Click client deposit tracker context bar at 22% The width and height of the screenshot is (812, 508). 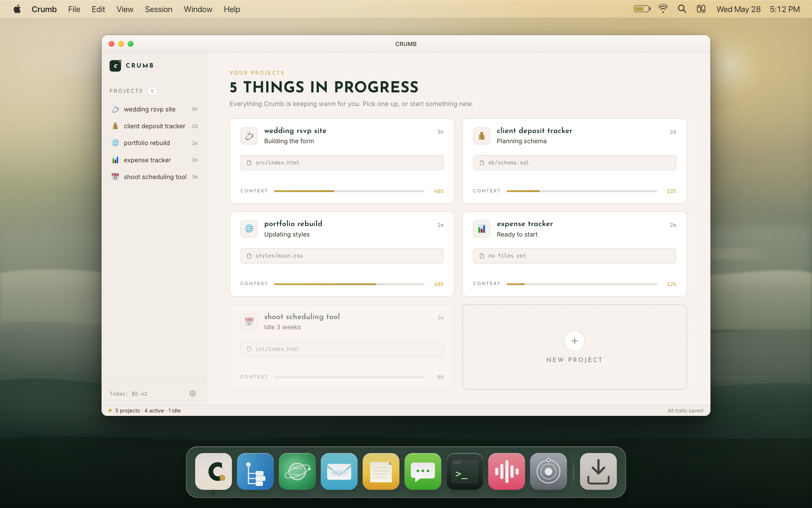581,191
